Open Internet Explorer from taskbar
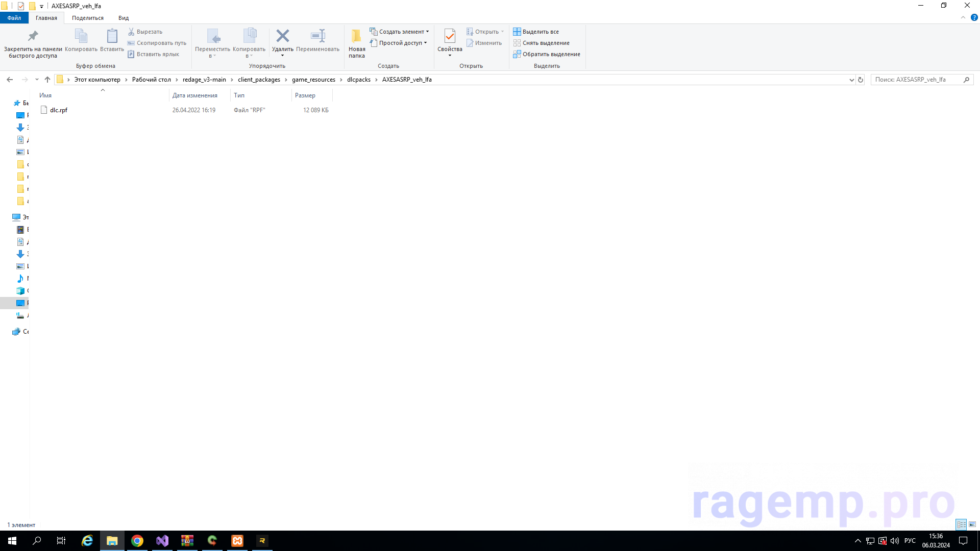 [x=87, y=541]
